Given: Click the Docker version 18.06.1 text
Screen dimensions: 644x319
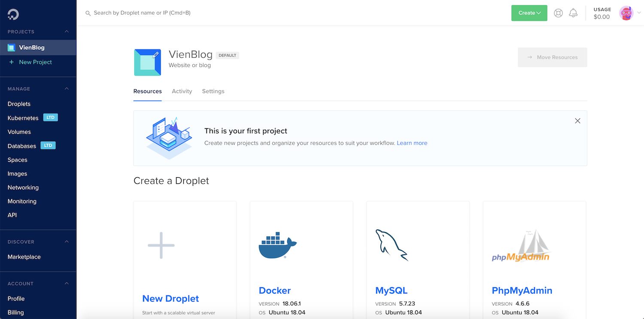Looking at the screenshot, I should (292, 304).
